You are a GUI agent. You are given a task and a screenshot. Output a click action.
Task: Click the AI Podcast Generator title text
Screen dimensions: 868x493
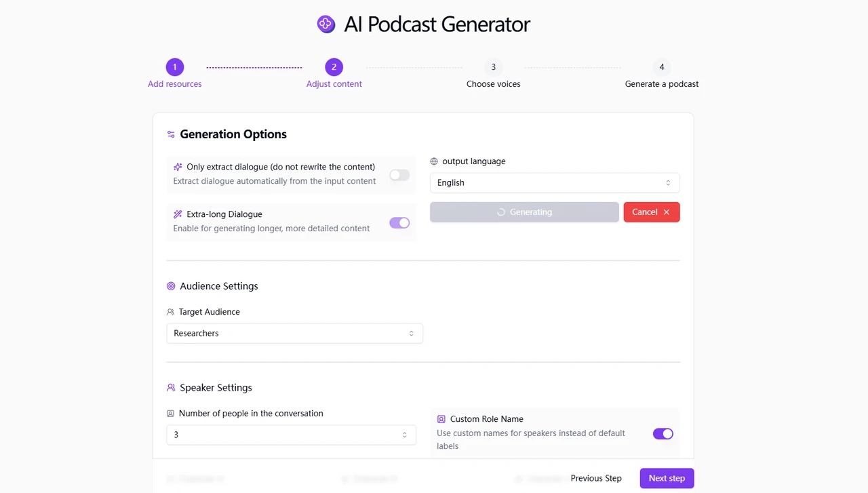(437, 24)
